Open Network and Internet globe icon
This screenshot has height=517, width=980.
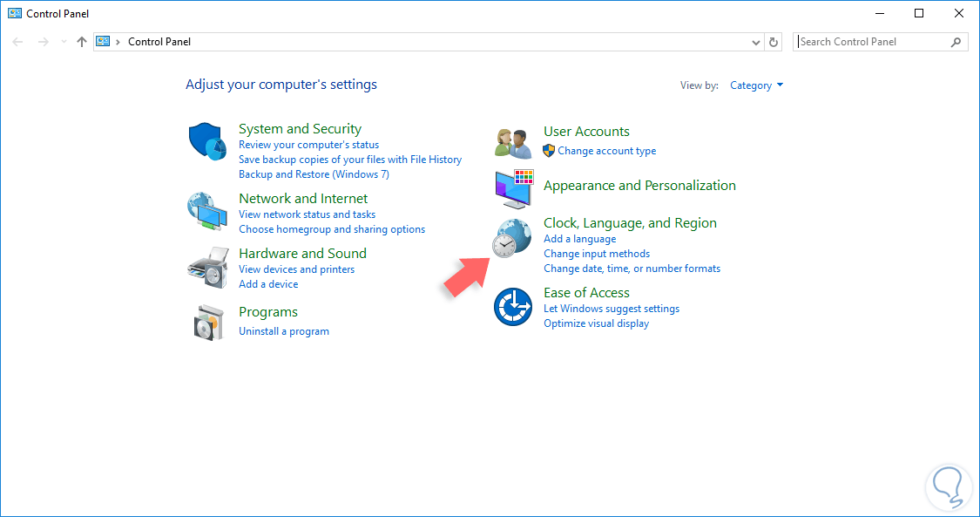pos(207,213)
